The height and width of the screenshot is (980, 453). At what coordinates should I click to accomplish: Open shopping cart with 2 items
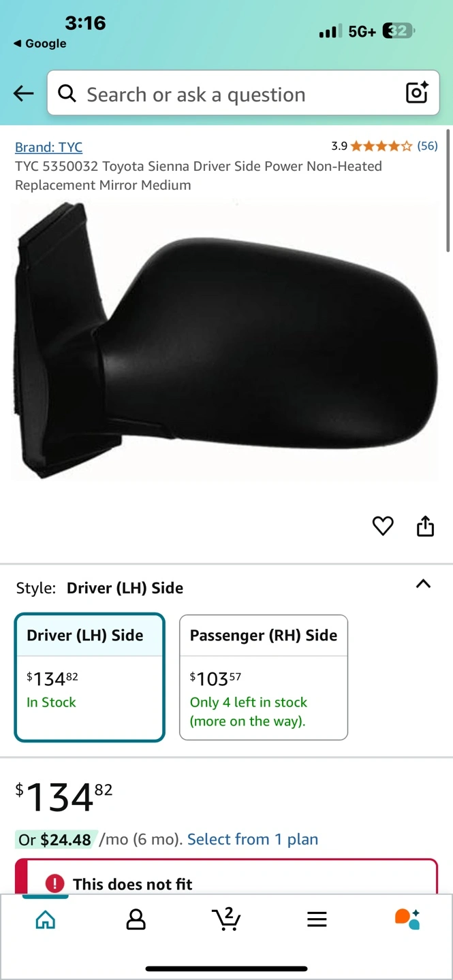coord(226,919)
